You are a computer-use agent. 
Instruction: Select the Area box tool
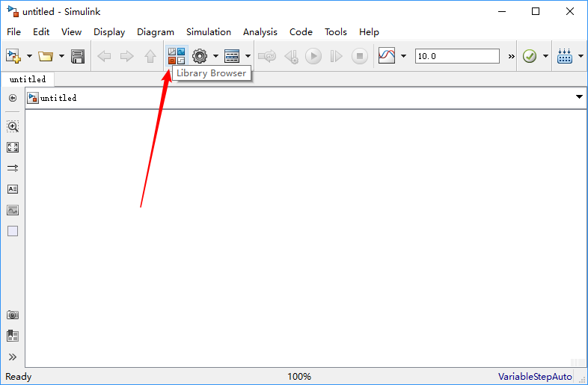(x=13, y=231)
